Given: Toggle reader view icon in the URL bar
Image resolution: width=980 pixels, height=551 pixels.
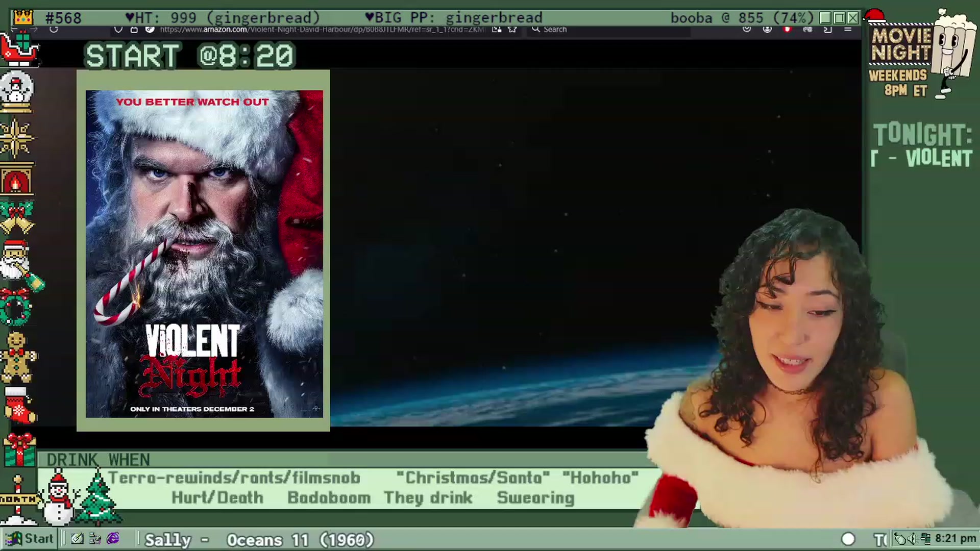Looking at the screenshot, I should 497,30.
